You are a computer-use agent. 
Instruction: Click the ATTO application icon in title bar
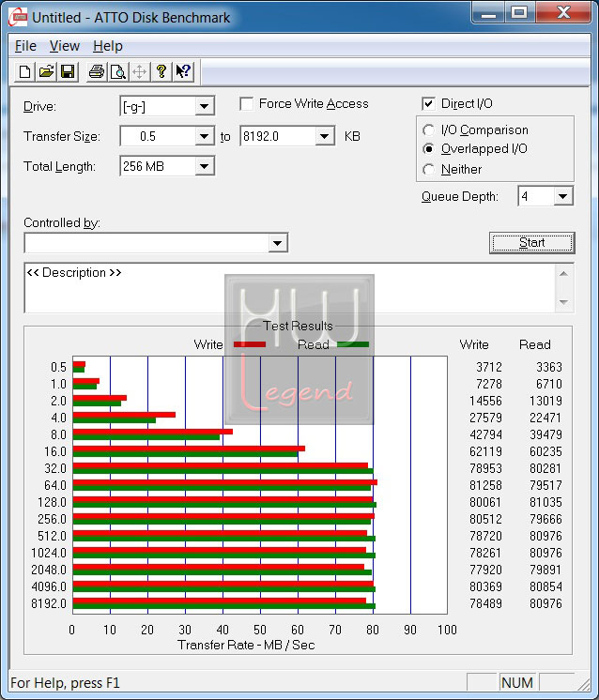click(x=18, y=18)
